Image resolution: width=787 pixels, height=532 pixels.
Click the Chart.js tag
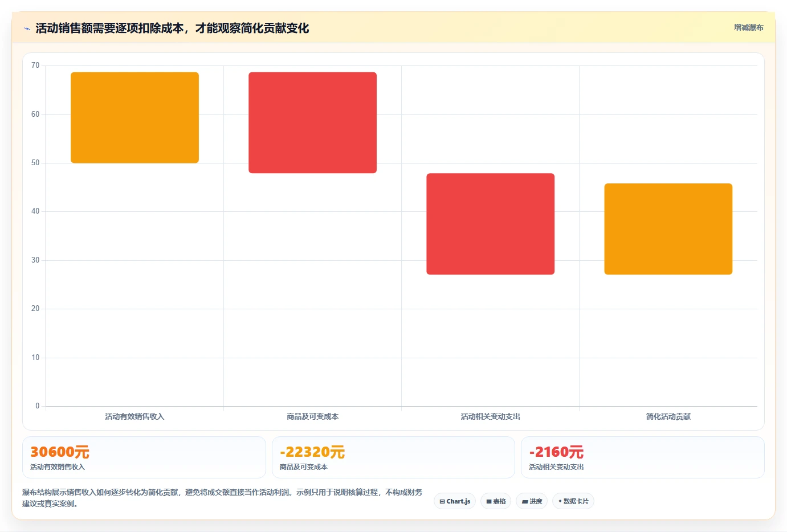(455, 501)
